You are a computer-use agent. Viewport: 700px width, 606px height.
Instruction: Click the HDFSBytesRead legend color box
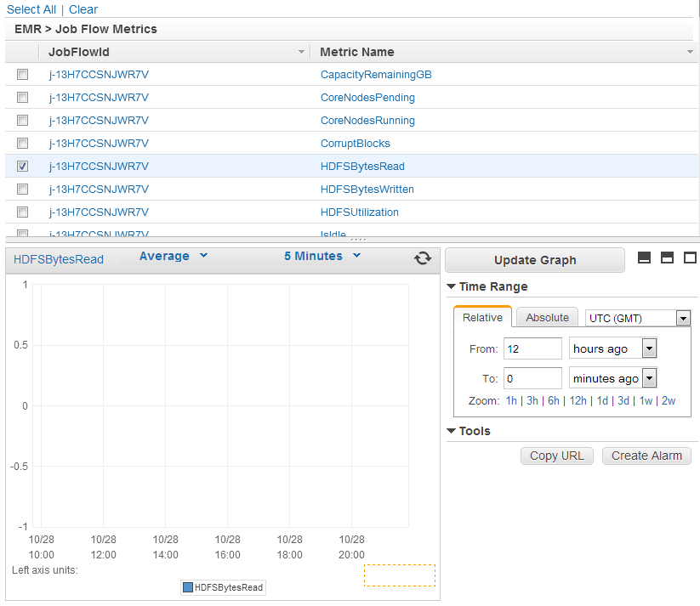pos(188,587)
